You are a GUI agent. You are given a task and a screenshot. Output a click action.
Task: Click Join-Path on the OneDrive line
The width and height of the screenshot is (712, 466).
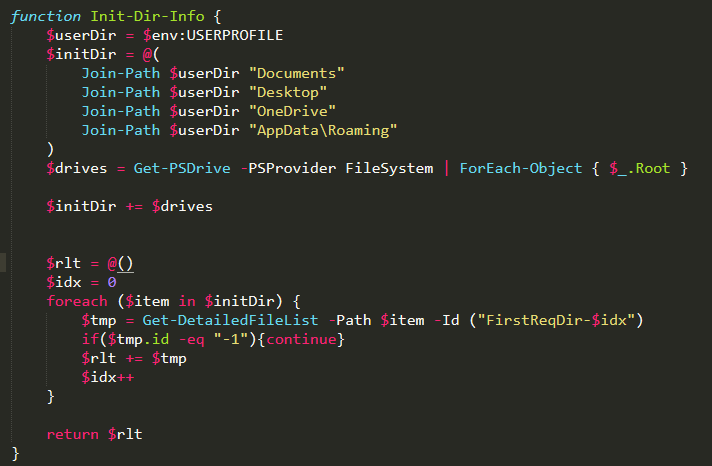(x=121, y=111)
